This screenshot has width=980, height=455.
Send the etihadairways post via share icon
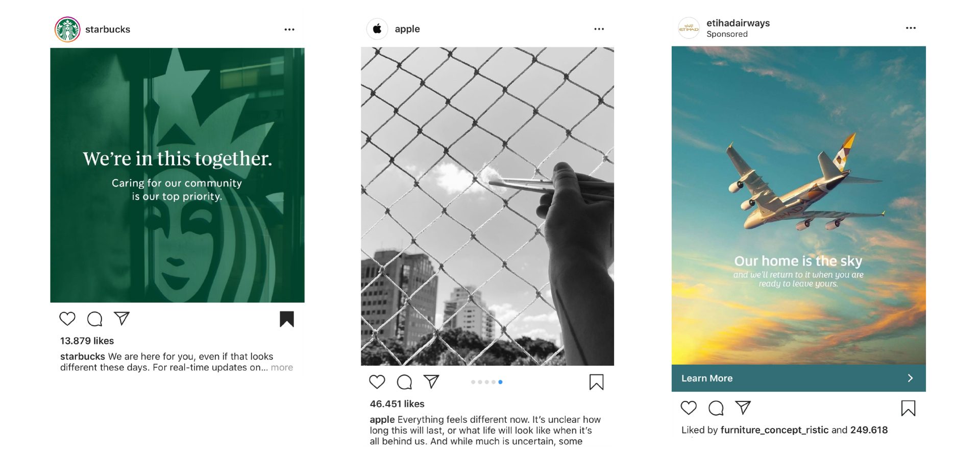(x=743, y=407)
